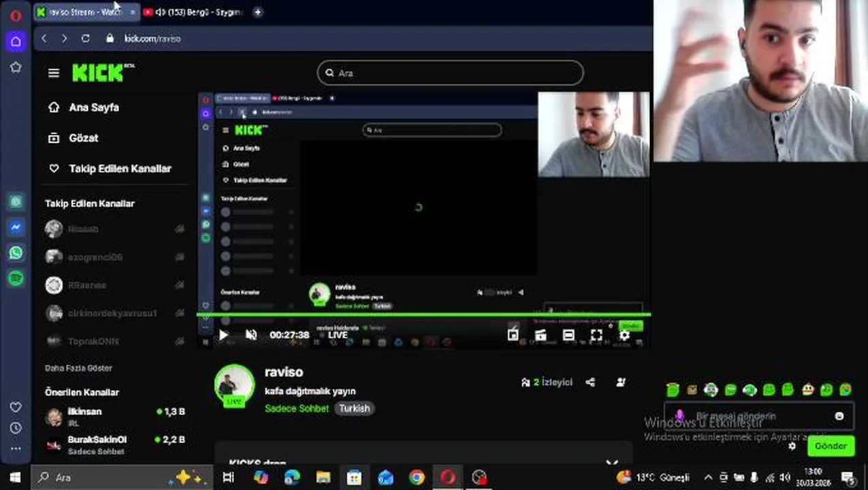Switch to the raviso Stream browser tab

86,12
